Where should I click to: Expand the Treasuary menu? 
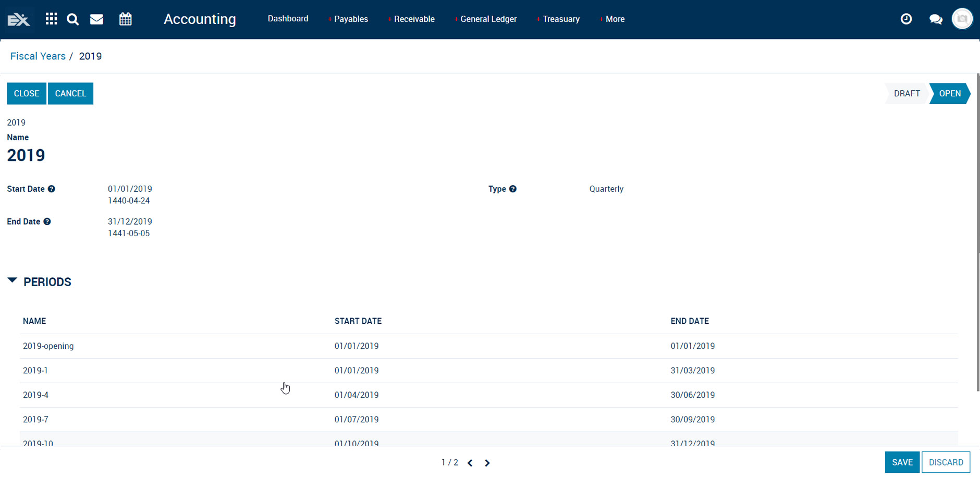(558, 19)
